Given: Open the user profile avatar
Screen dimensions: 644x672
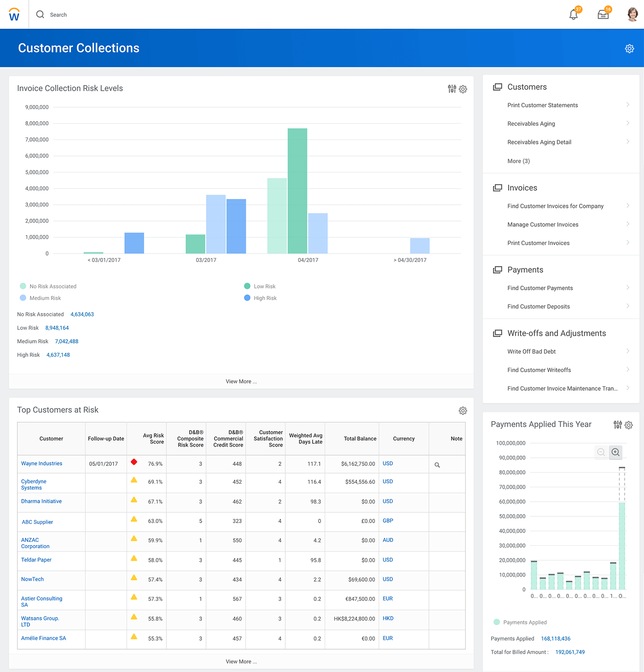Looking at the screenshot, I should point(632,14).
